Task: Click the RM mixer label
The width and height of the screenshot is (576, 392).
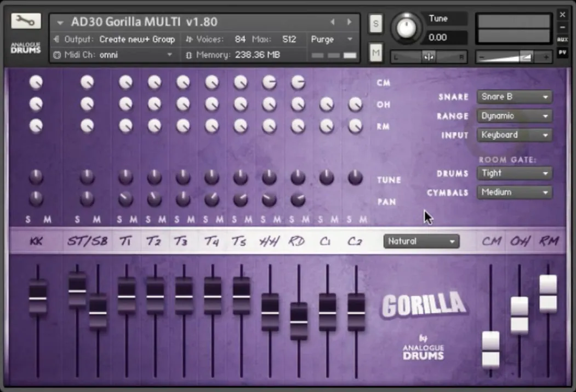Action: (x=549, y=241)
